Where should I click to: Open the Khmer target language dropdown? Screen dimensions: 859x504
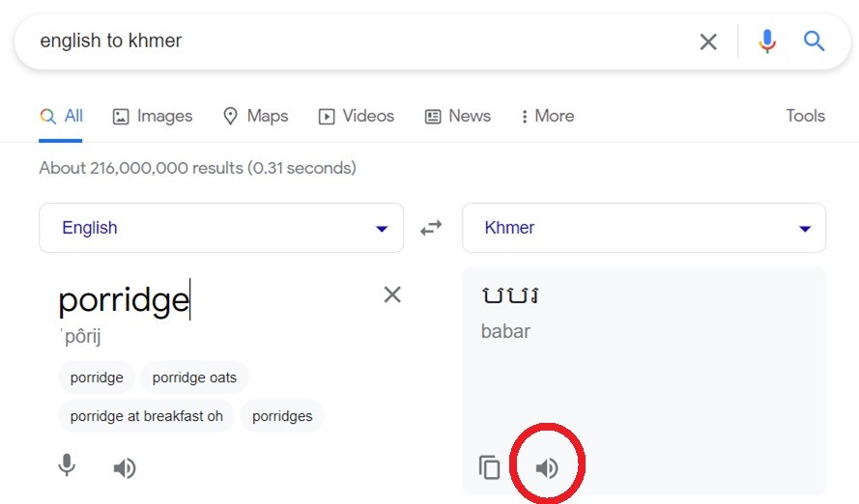point(644,228)
